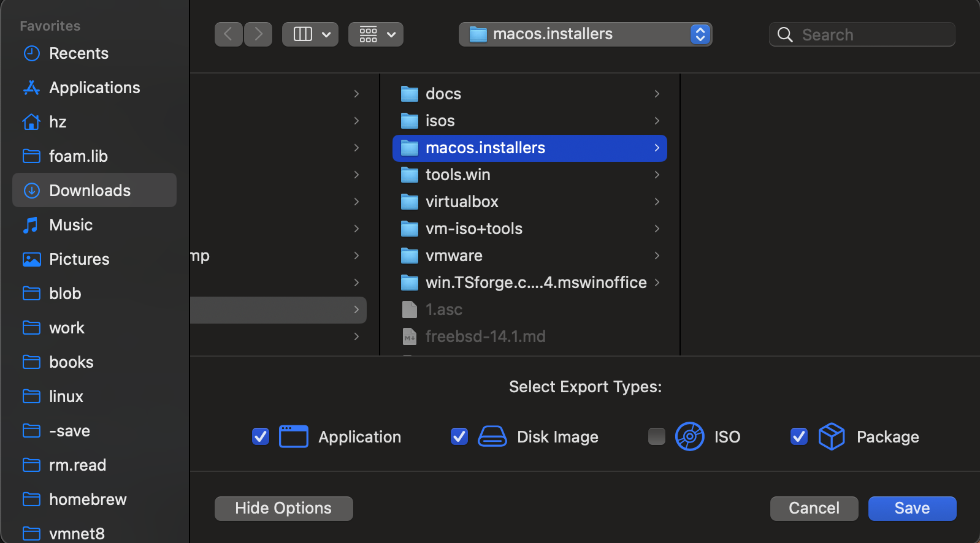This screenshot has width=980, height=543.
Task: Select the Music sidebar item
Action: (x=71, y=225)
